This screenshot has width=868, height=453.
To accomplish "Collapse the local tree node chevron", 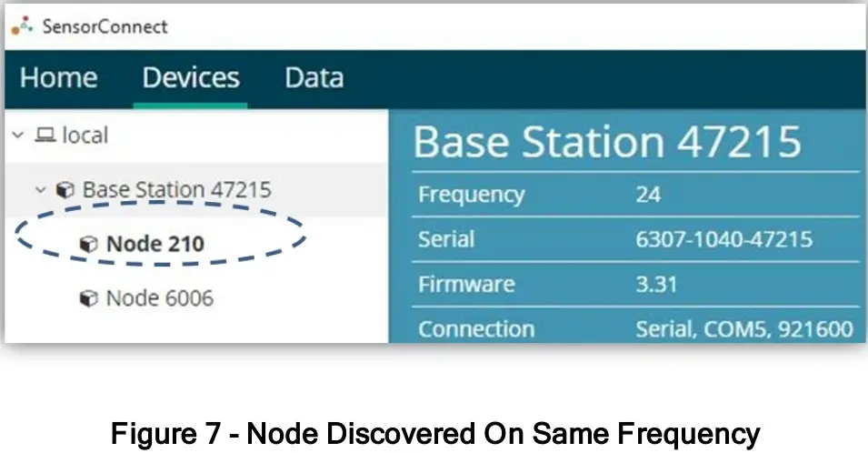I will 17,136.
